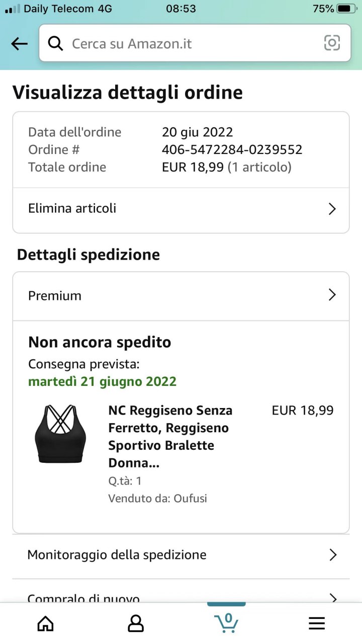Open black sports bra product thumbnail
The width and height of the screenshot is (362, 644).
coord(60,434)
